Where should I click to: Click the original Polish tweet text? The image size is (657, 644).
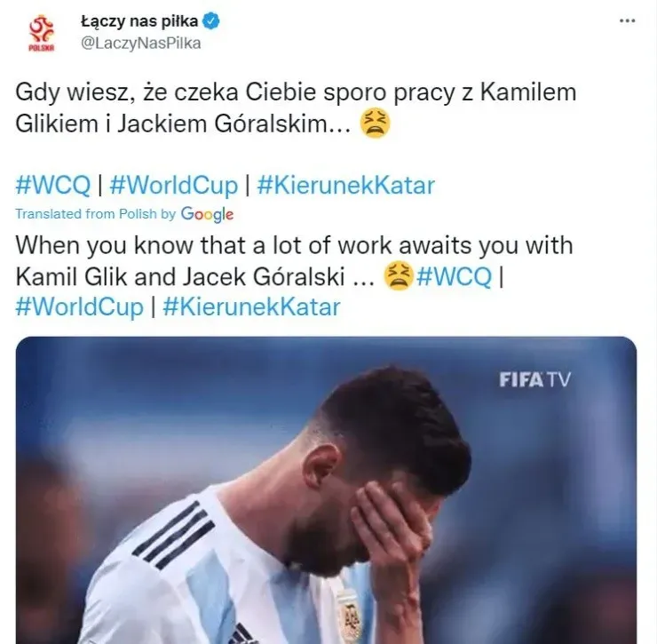pyautogui.click(x=296, y=107)
